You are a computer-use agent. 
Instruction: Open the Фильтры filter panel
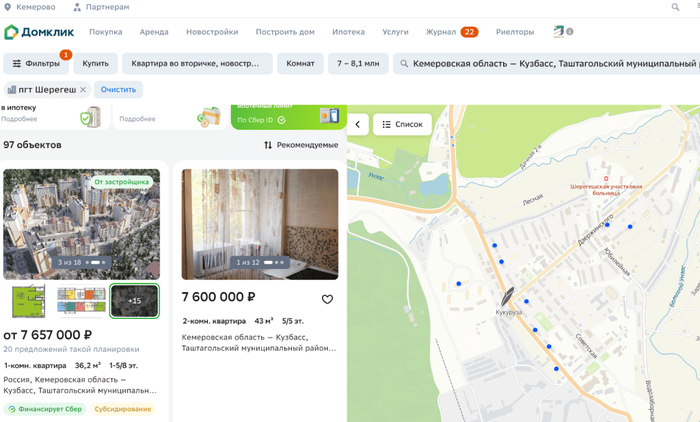point(35,64)
